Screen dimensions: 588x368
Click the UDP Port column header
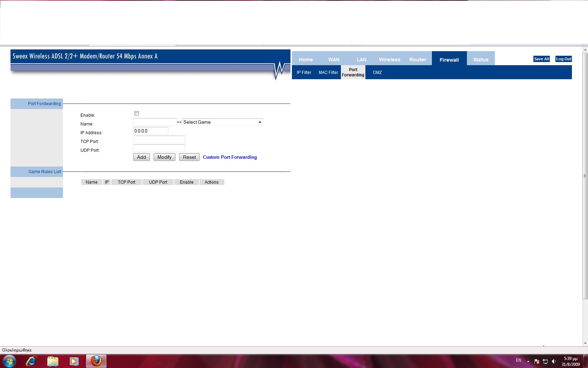coord(158,182)
